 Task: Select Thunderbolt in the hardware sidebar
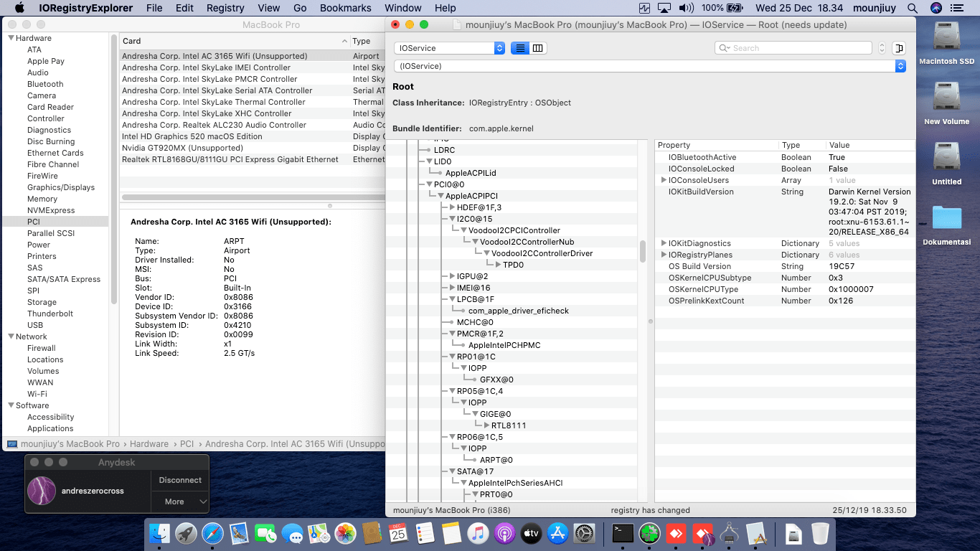coord(50,314)
